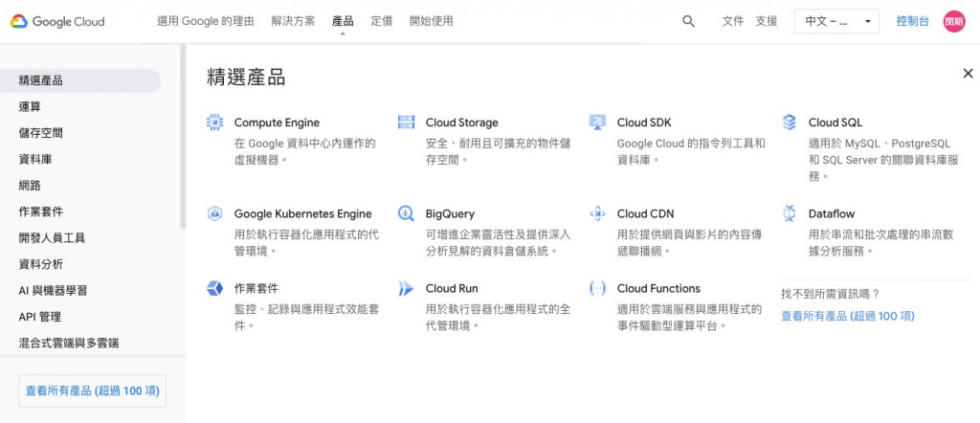Click the Cloud CDN product icon
980x423 pixels.
[598, 213]
